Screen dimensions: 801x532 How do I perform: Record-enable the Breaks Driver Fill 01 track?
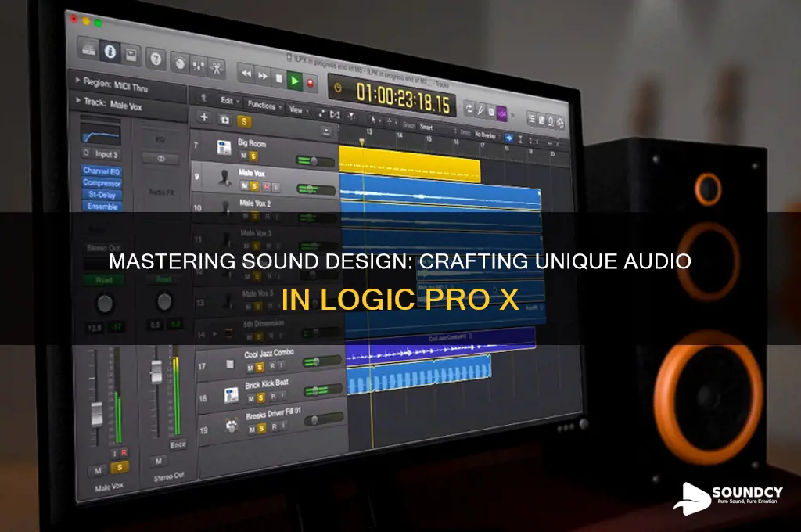click(x=274, y=426)
